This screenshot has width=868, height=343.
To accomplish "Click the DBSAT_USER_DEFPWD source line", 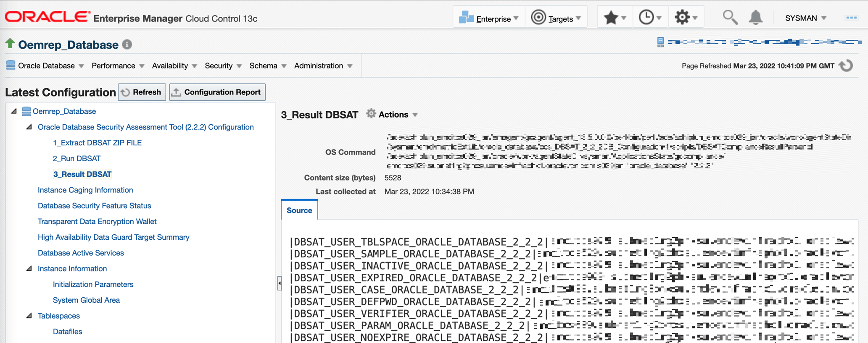I will 572,302.
